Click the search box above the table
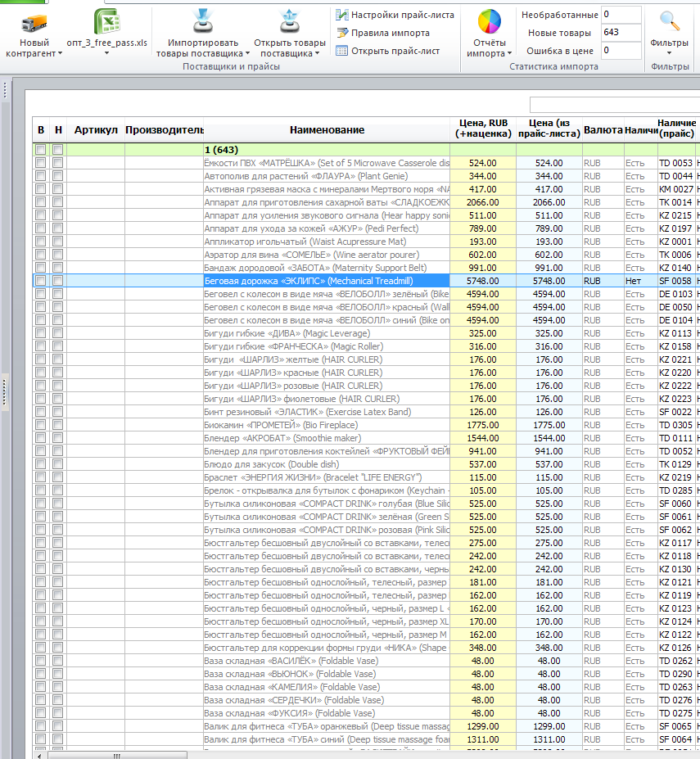Image resolution: width=700 pixels, height=759 pixels. pos(615,105)
